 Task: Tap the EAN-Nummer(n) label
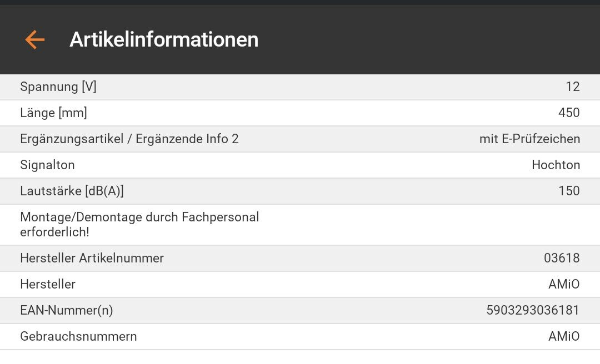point(67,310)
